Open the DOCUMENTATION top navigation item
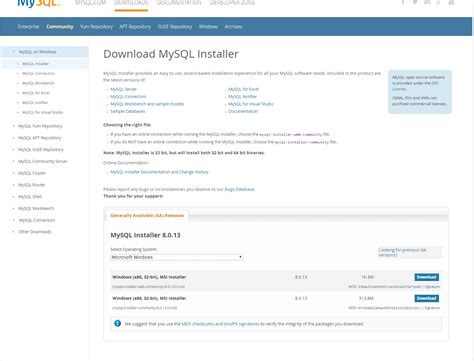 (179, 3)
